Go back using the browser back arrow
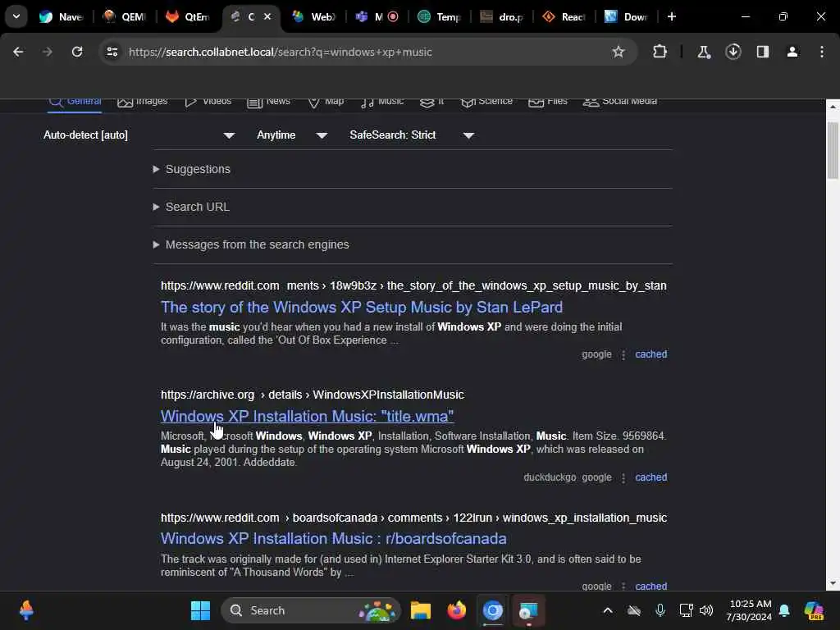 pyautogui.click(x=18, y=52)
